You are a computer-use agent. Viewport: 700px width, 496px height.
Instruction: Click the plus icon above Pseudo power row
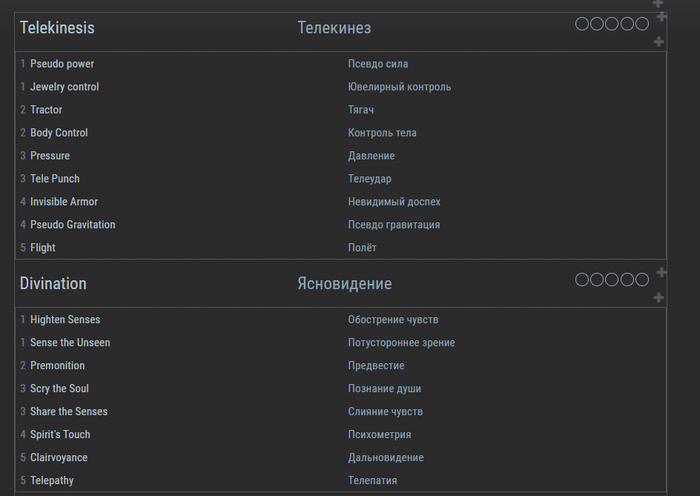pyautogui.click(x=658, y=42)
